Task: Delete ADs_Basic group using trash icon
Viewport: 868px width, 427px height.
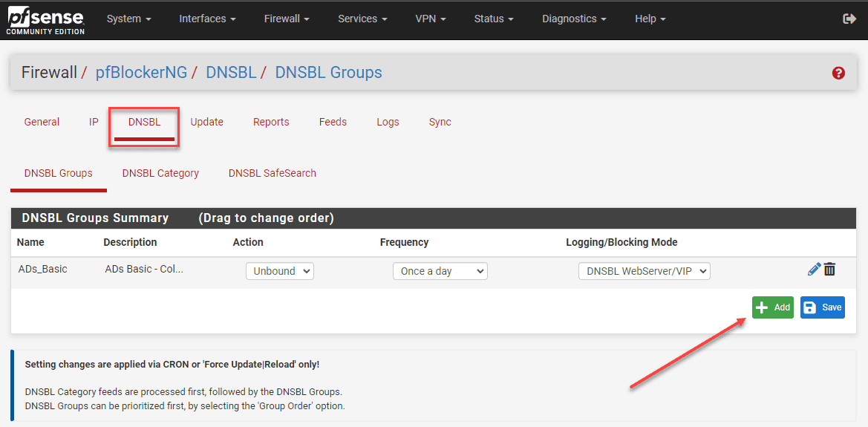Action: click(829, 270)
